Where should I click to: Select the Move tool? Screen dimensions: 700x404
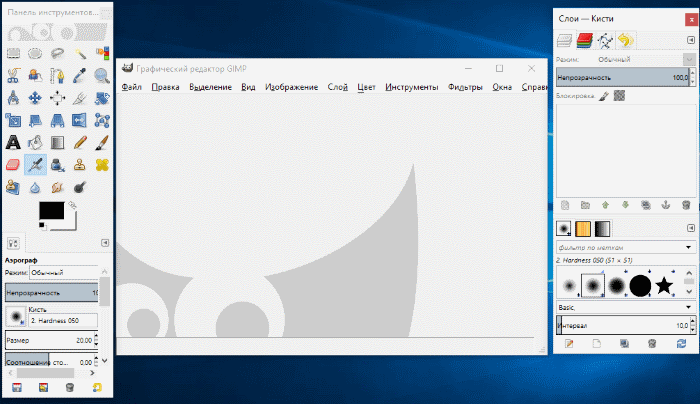click(36, 97)
